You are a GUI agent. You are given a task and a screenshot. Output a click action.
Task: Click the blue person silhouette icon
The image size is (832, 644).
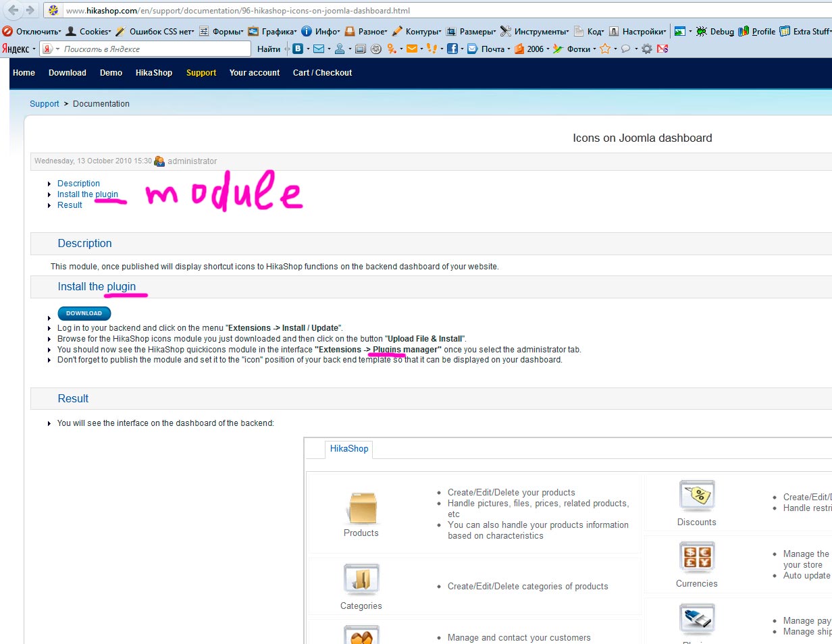coord(340,49)
